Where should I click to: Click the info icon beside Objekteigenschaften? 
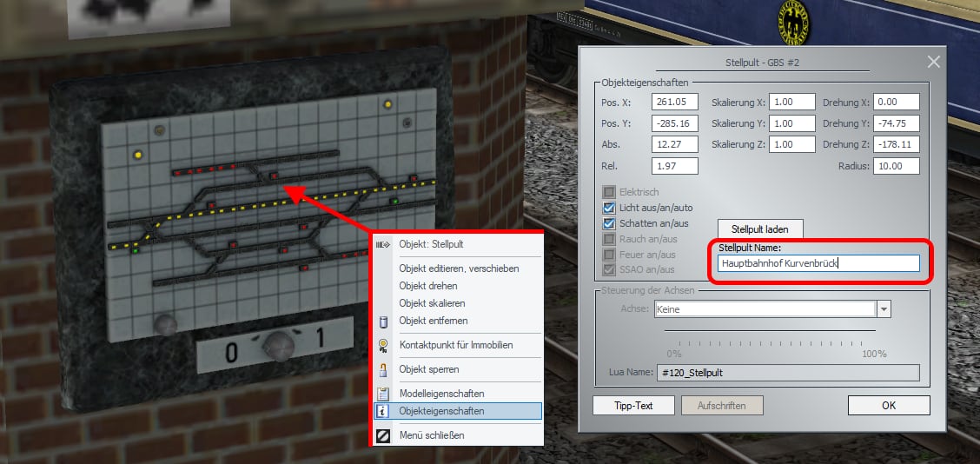pyautogui.click(x=384, y=412)
